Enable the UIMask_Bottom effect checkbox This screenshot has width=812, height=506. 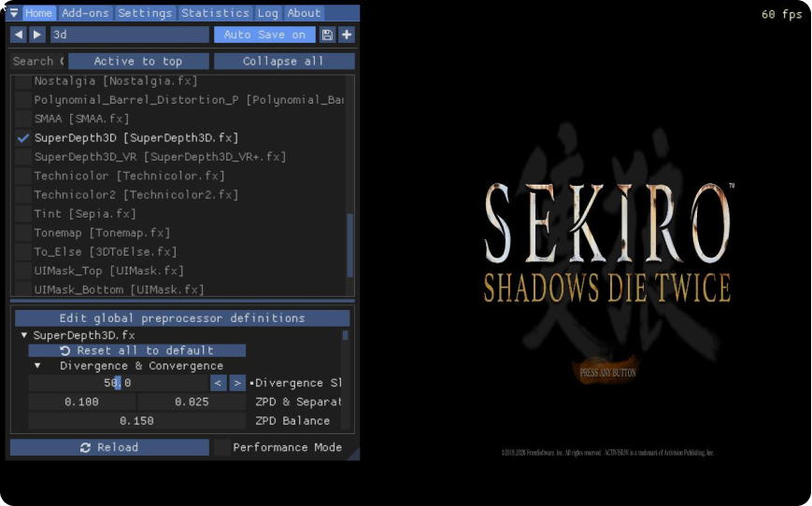point(22,288)
